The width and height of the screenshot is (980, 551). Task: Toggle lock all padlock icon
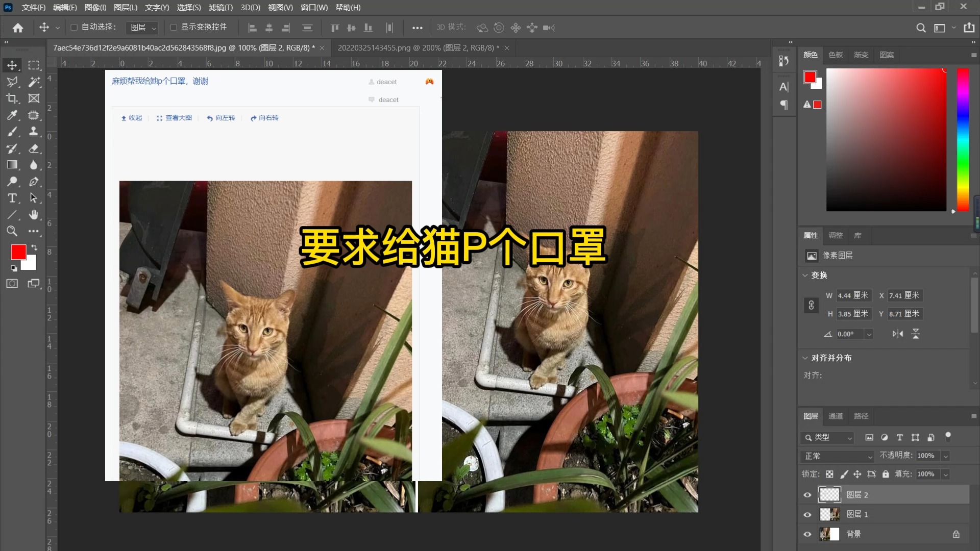pyautogui.click(x=886, y=474)
